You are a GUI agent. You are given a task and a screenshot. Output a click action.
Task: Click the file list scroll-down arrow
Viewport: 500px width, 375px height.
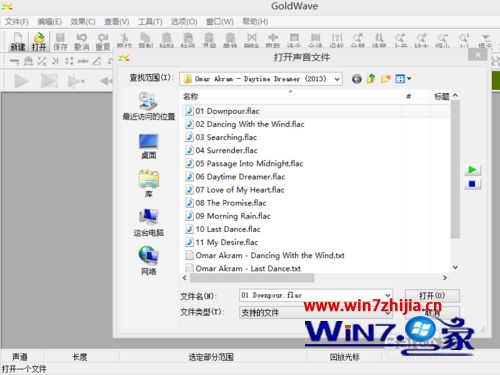[455, 267]
